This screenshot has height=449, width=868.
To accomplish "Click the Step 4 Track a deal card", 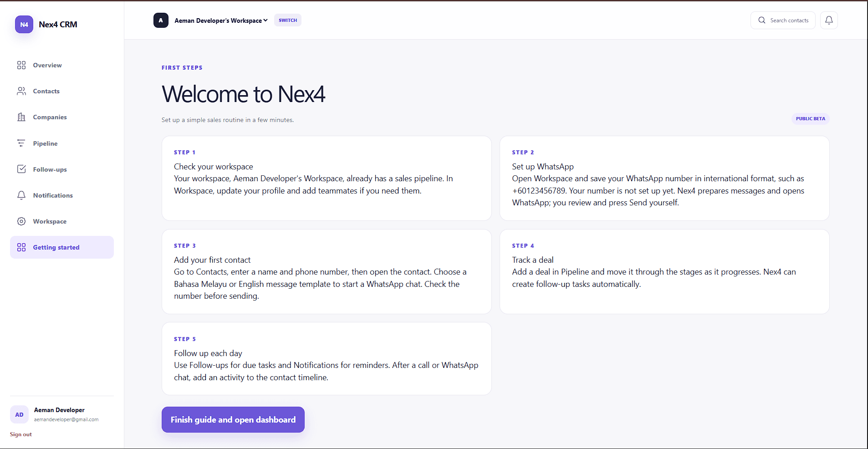I will (664, 271).
